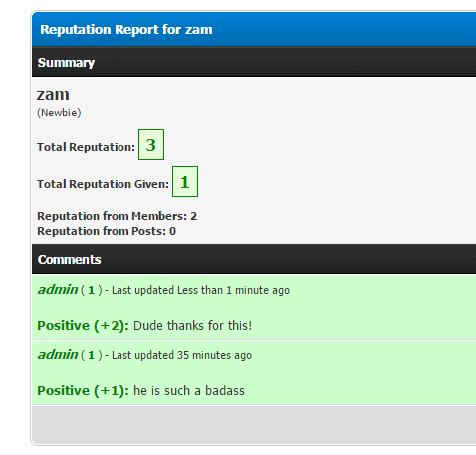Click the Positive (+2) rating label
This screenshot has width=476, height=455.
click(83, 326)
